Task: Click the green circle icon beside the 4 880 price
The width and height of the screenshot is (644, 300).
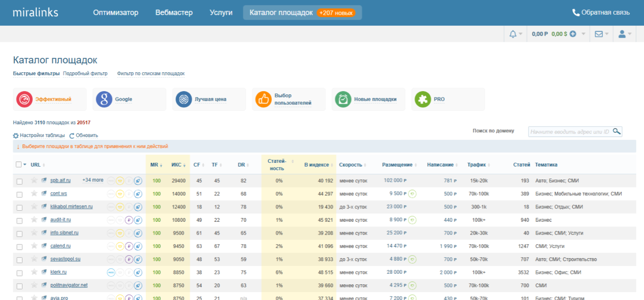Action: [412, 259]
